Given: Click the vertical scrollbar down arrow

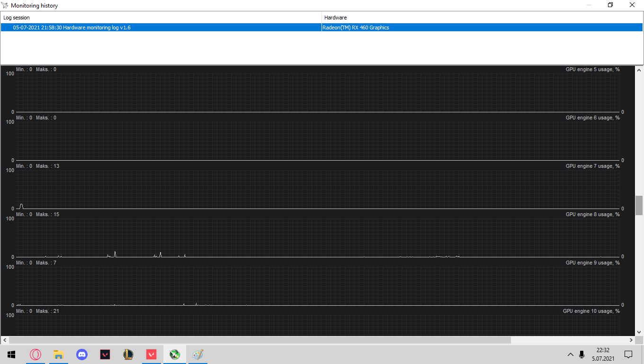Looking at the screenshot, I should click(639, 332).
